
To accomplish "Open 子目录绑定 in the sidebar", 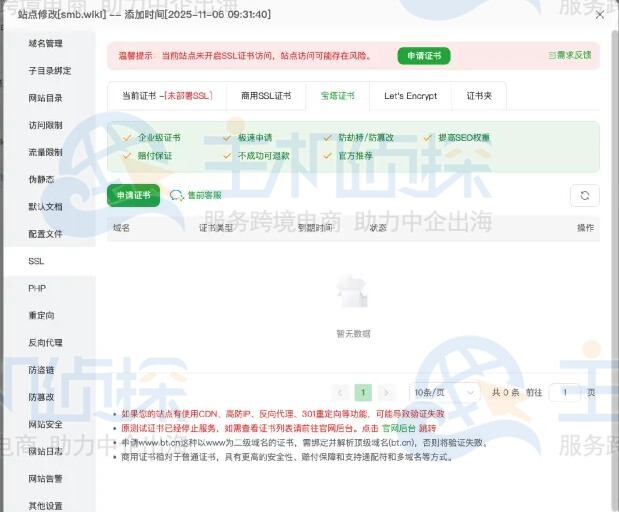I will click(50, 71).
